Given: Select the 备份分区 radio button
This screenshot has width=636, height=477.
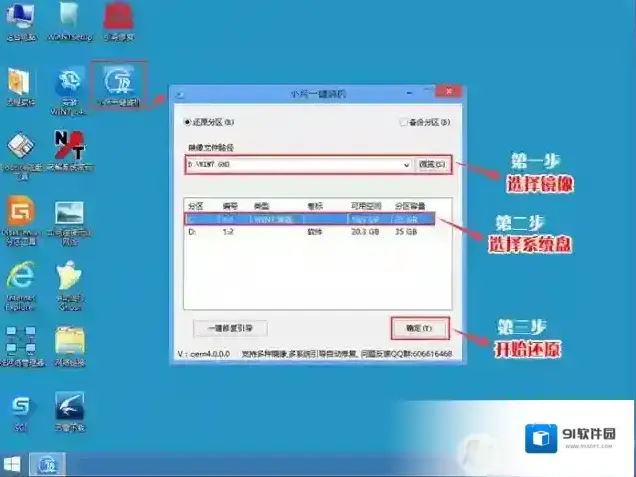Looking at the screenshot, I should pos(403,122).
